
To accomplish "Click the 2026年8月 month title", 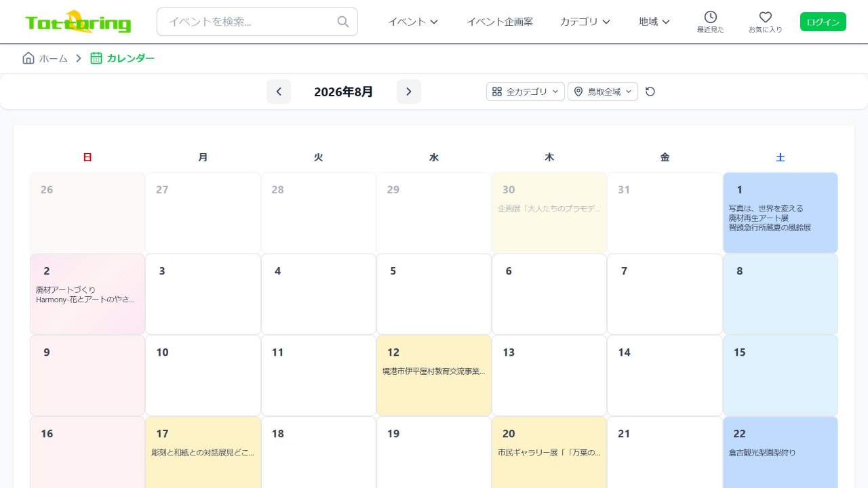I will (344, 91).
